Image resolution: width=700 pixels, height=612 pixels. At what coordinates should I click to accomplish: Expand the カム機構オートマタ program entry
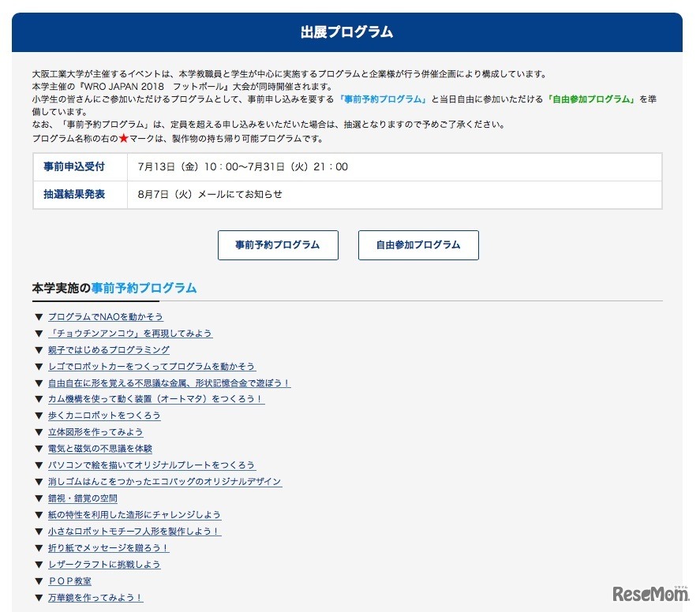pyautogui.click(x=155, y=399)
